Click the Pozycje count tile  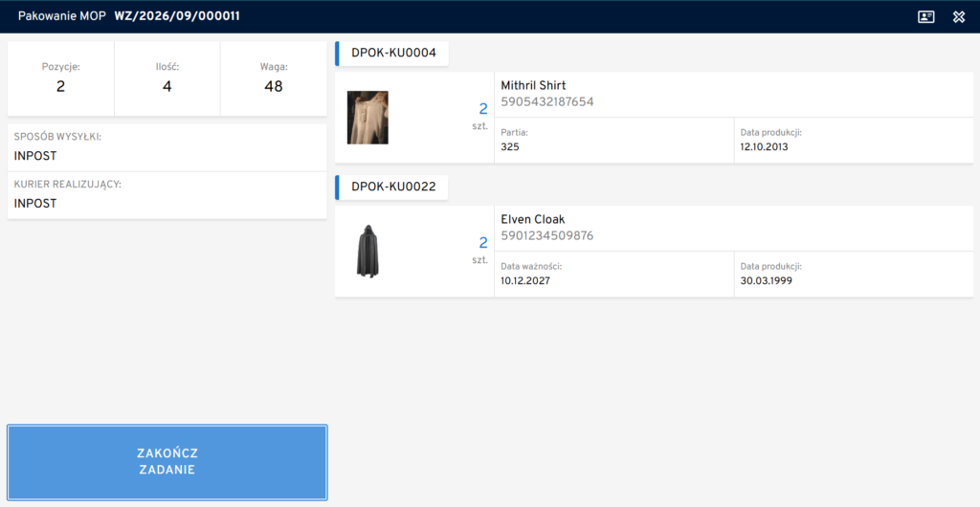60,78
